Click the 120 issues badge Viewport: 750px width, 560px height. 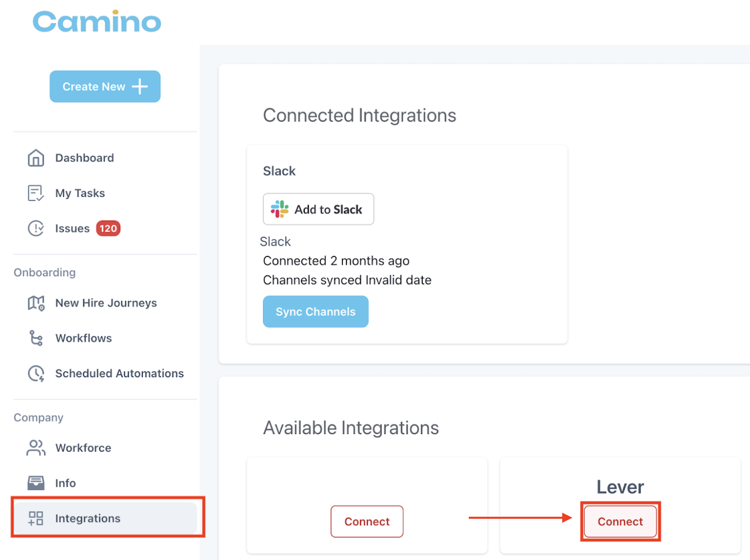108,228
